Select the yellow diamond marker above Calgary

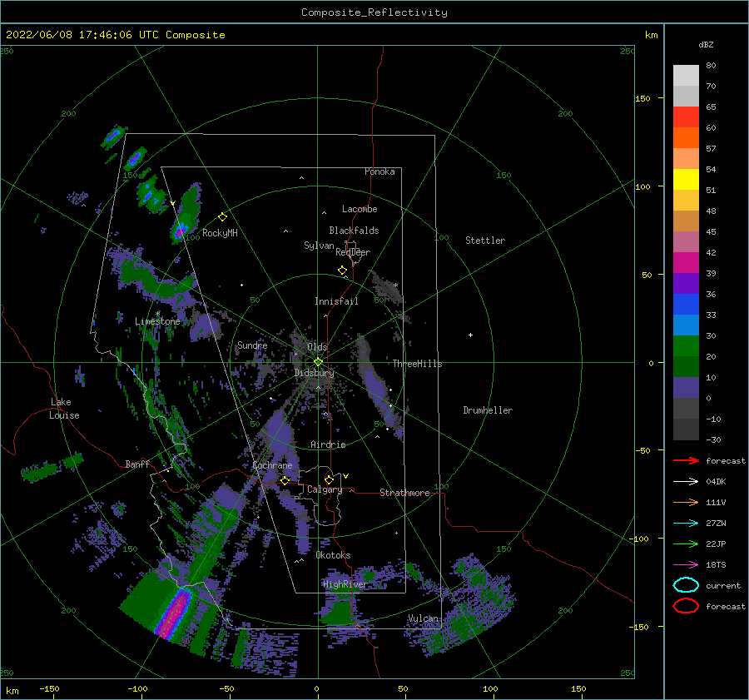(x=329, y=479)
